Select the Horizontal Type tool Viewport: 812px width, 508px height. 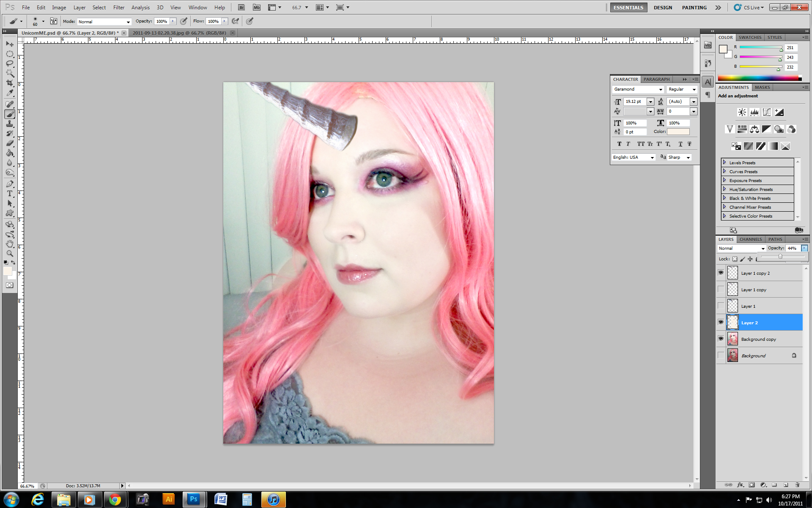(x=10, y=193)
